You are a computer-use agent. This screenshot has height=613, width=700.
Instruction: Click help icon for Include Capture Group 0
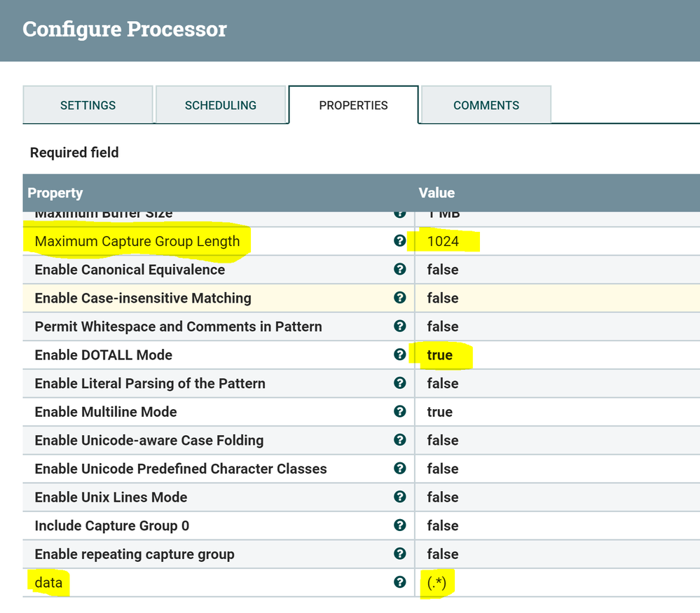click(399, 525)
